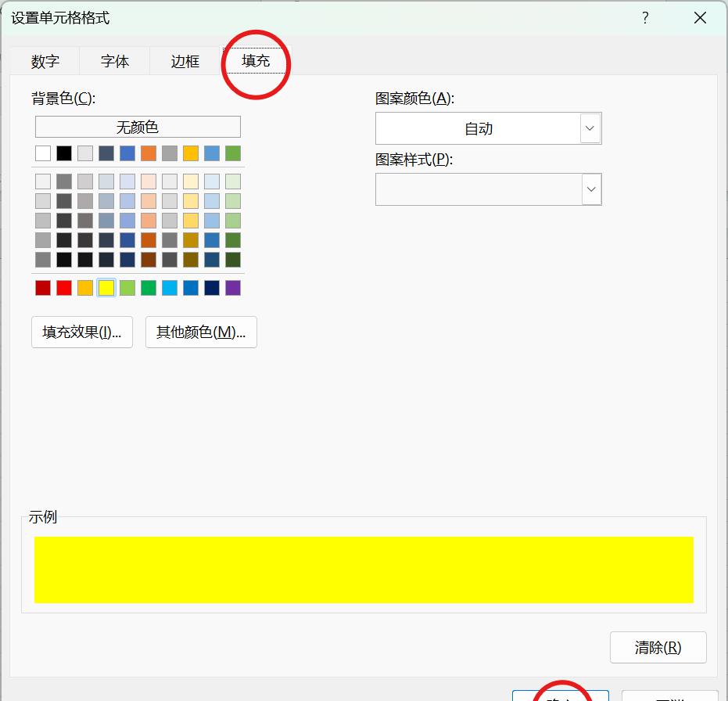This screenshot has height=701, width=728.
Task: Open 填充效果(I)... dialog
Action: point(82,333)
